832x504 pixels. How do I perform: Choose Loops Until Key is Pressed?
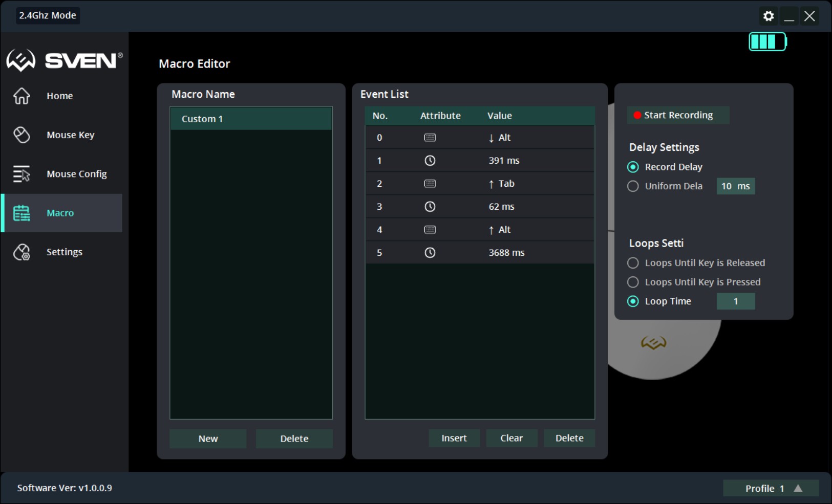pyautogui.click(x=633, y=282)
